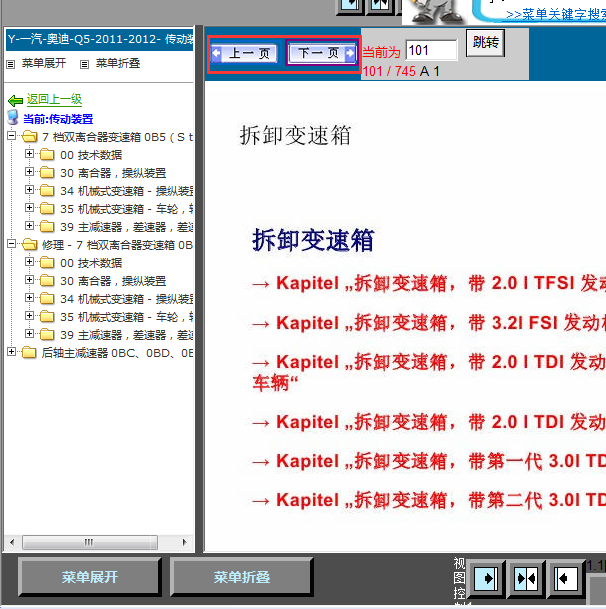Go to next page with 下一页 button

pos(322,53)
